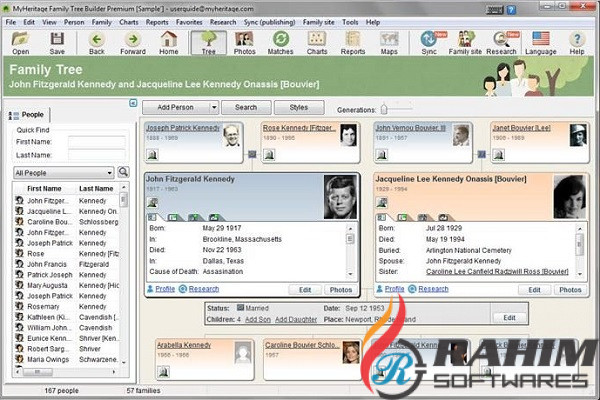Open the Tools menu
Viewport: 600px width, 400px height.
click(x=350, y=22)
